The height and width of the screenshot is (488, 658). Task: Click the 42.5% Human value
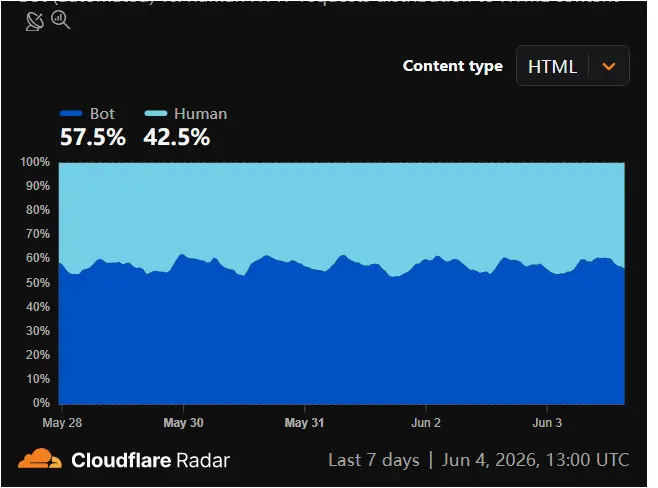(177, 137)
